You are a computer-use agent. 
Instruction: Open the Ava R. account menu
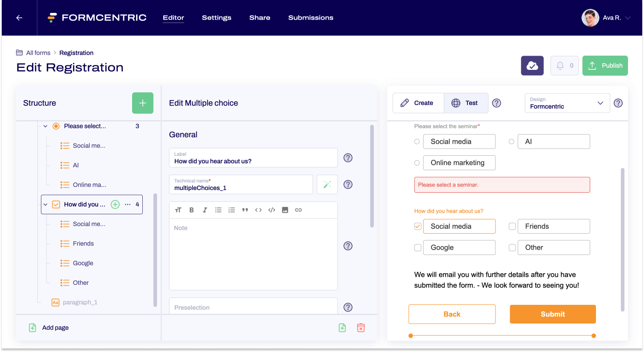click(x=607, y=18)
